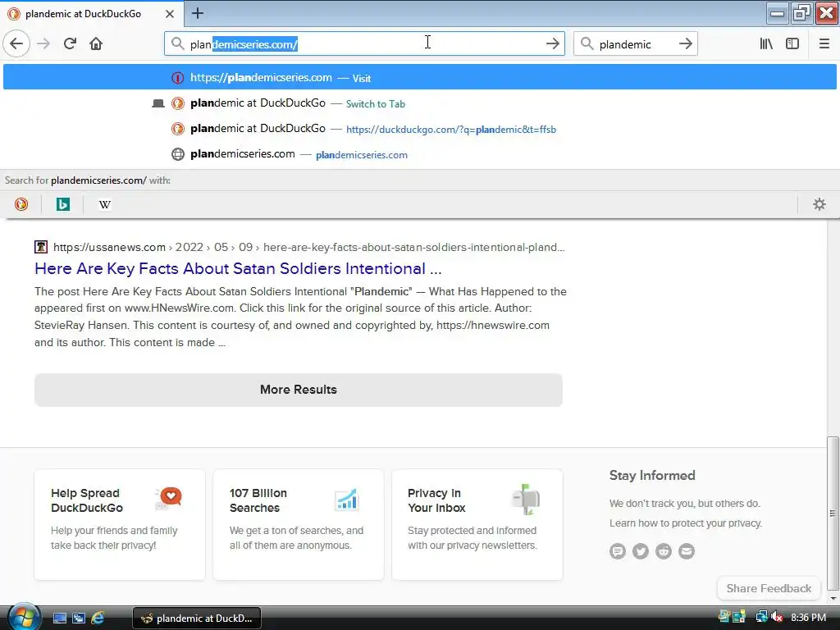The image size is (840, 630).
Task: Open DuckDuckGo's Twitter icon
Action: pos(640,550)
